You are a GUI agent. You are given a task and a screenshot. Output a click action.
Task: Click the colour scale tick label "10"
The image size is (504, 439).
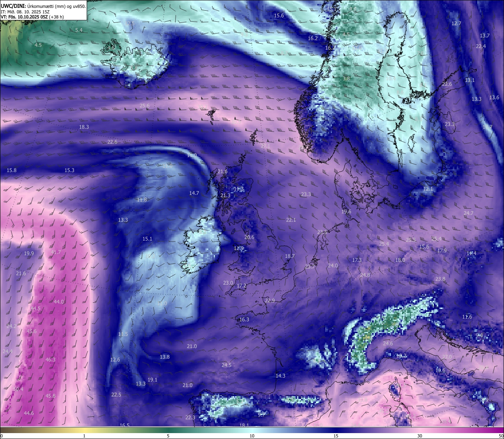tap(252, 436)
